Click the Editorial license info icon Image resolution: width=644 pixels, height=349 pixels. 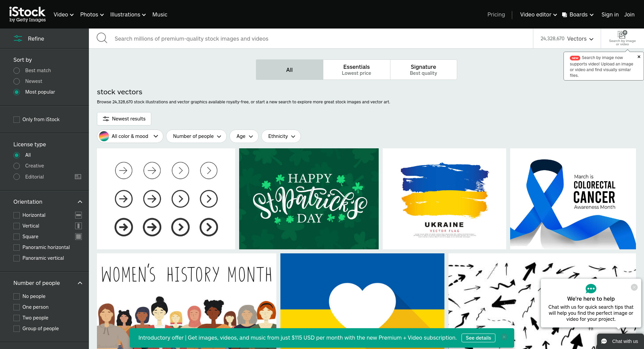pos(78,177)
